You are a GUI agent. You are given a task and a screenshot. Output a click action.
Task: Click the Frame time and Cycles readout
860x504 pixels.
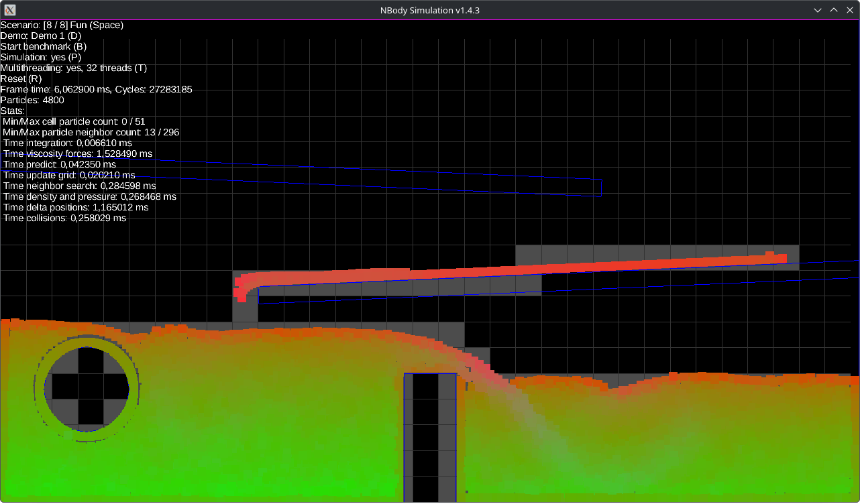(x=97, y=90)
